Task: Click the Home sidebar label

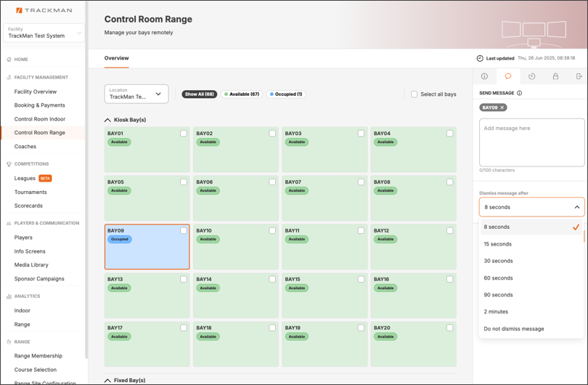Action: (21, 60)
